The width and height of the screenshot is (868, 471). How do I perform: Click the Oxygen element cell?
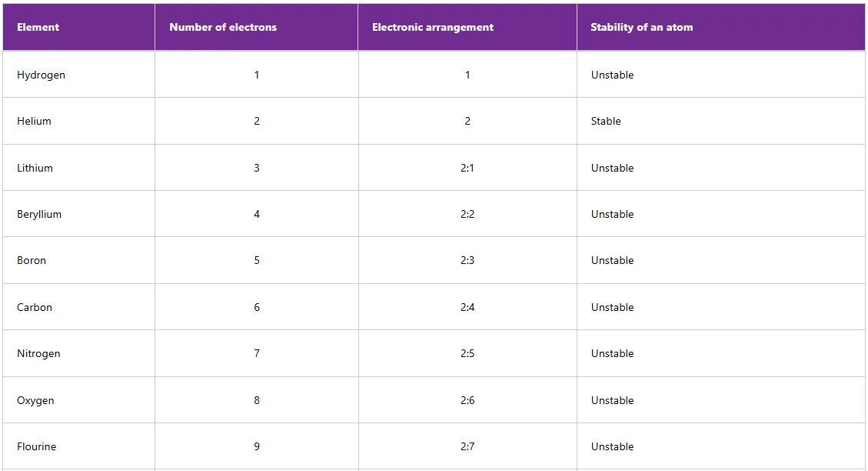(35, 400)
